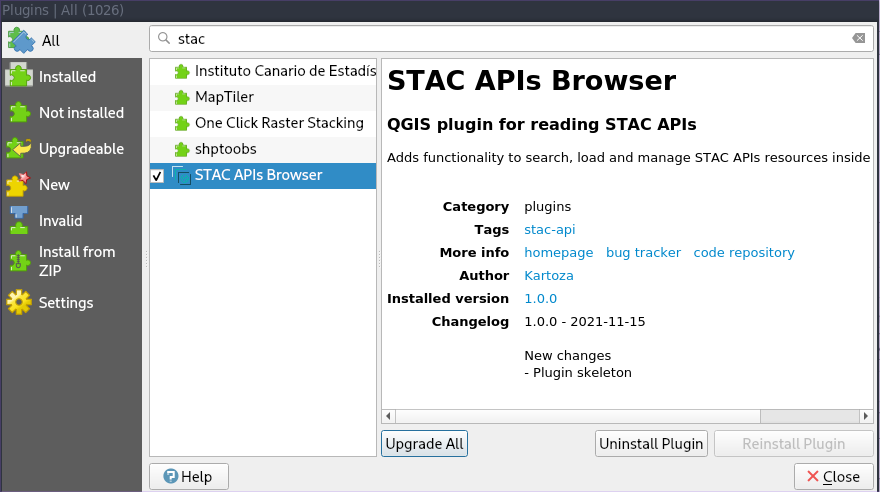This screenshot has width=880, height=492.
Task: Open the Invalid plugins tab
Action: pyautogui.click(x=72, y=220)
